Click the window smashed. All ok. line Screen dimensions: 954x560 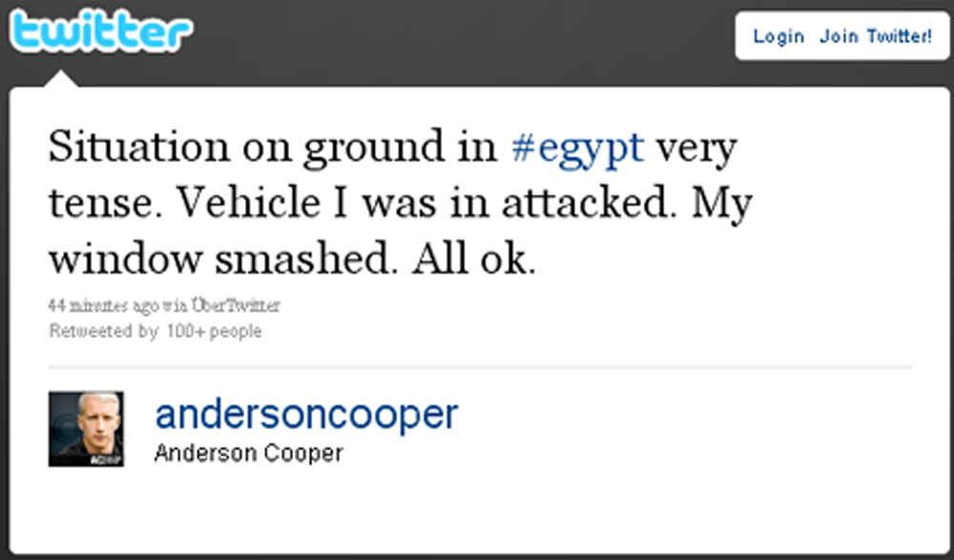click(289, 259)
